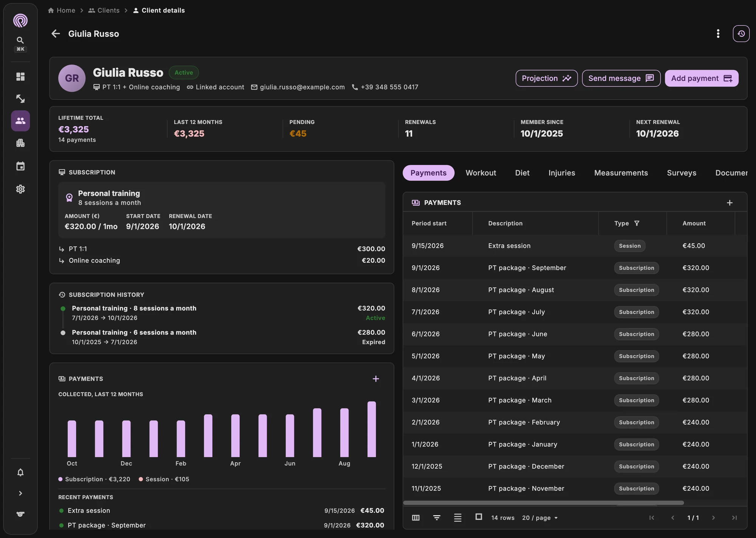The width and height of the screenshot is (756, 538).
Task: Open the clients people icon in sidebar
Action: point(20,121)
